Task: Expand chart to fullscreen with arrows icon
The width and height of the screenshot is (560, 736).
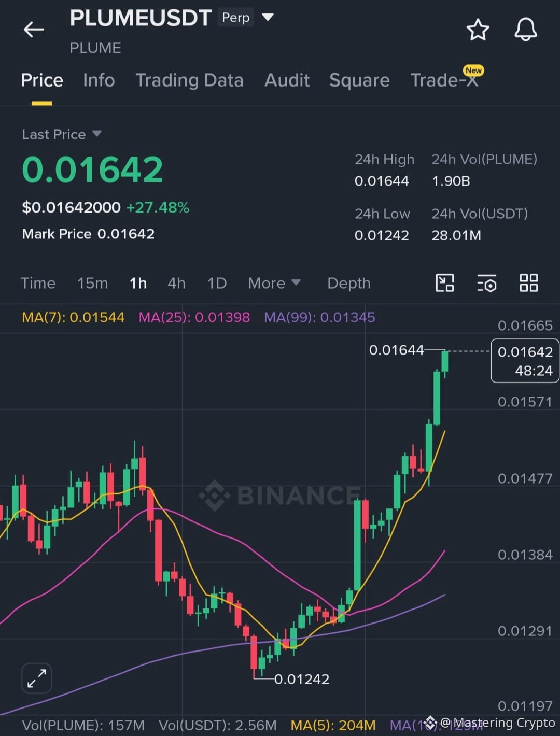Action: click(37, 678)
